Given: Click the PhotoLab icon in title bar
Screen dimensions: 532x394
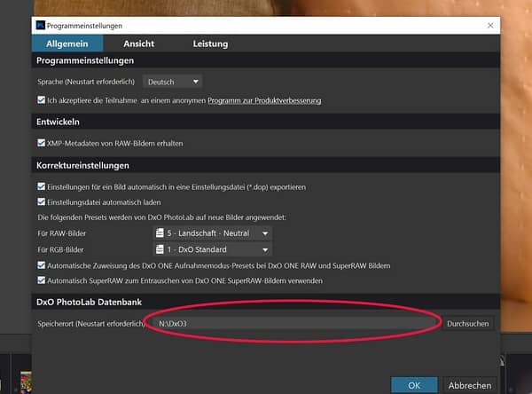Looking at the screenshot, I should pos(41,26).
